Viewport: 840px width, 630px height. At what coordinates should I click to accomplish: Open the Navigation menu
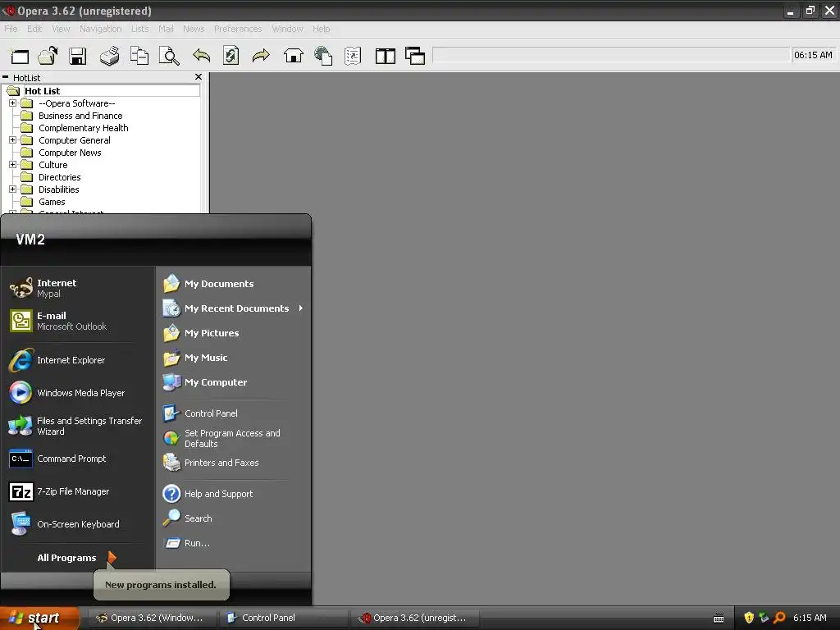100,29
